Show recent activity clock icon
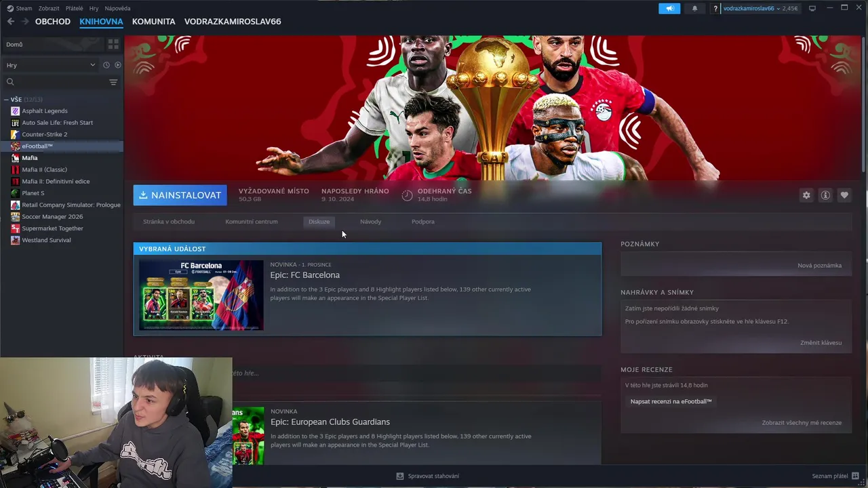The width and height of the screenshot is (868, 488). (106, 65)
